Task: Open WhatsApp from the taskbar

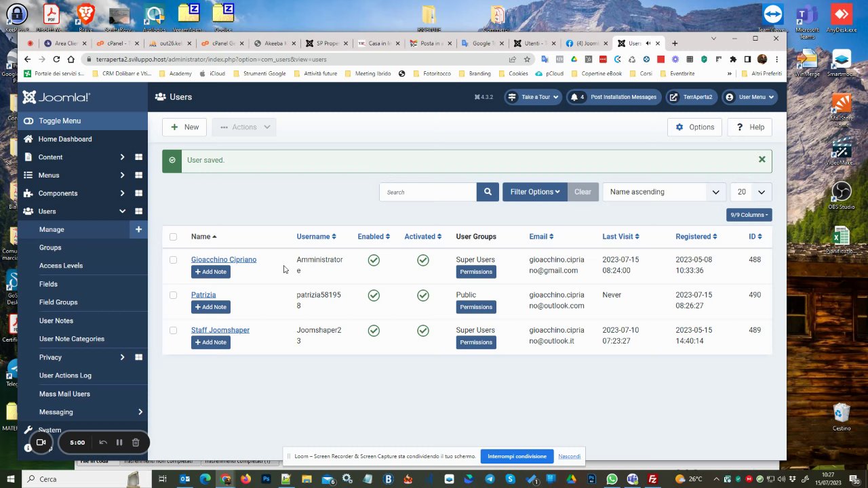Action: [612, 479]
